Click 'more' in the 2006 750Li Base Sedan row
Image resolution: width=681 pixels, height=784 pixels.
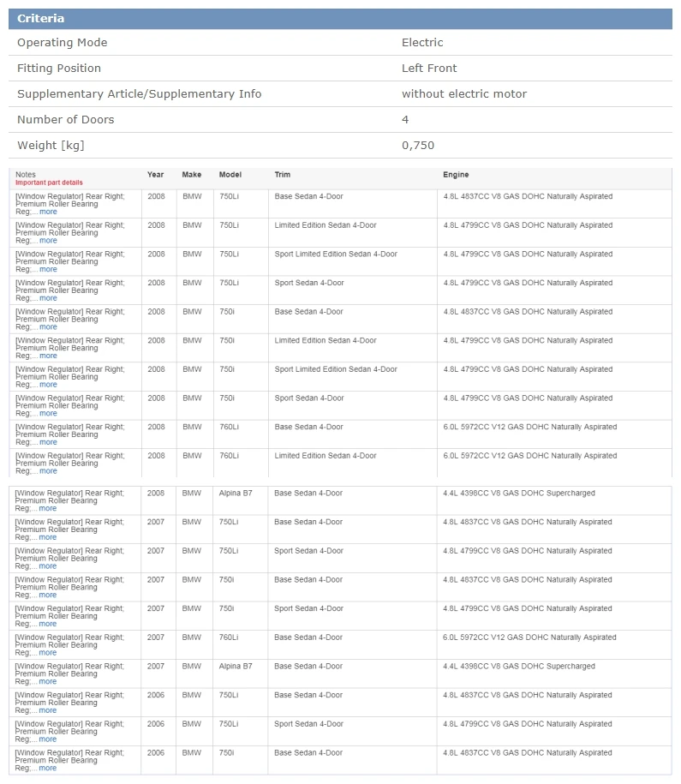point(47,710)
